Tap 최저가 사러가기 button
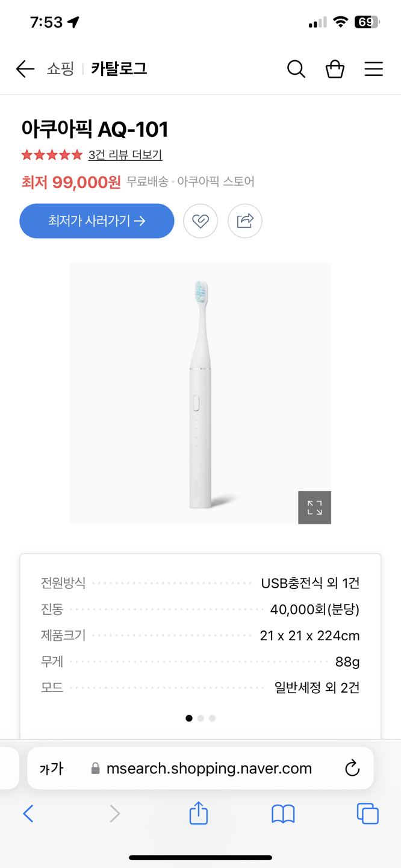Viewport: 401px width, 868px height. tap(96, 221)
